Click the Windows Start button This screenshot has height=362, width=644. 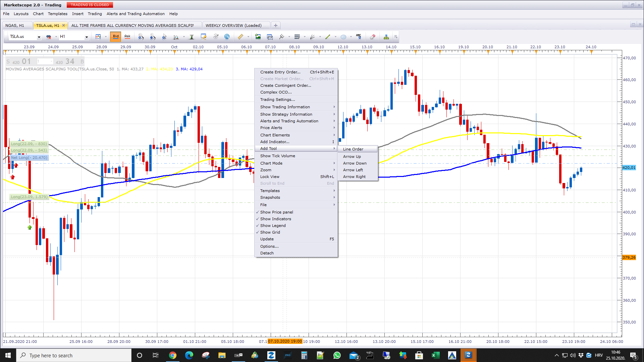coord(8,355)
